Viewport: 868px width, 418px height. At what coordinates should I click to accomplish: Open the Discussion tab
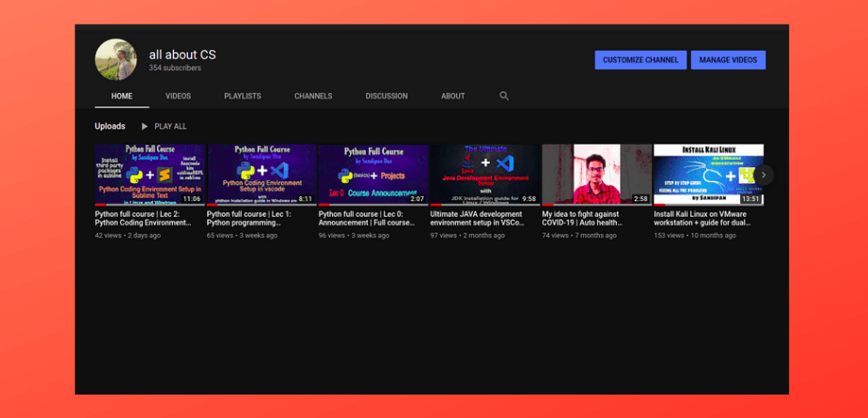point(387,96)
